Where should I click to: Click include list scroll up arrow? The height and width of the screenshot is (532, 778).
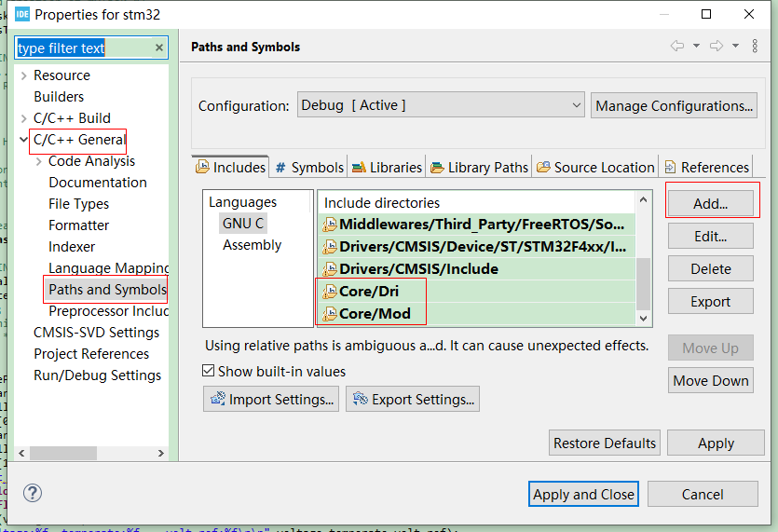coord(643,199)
